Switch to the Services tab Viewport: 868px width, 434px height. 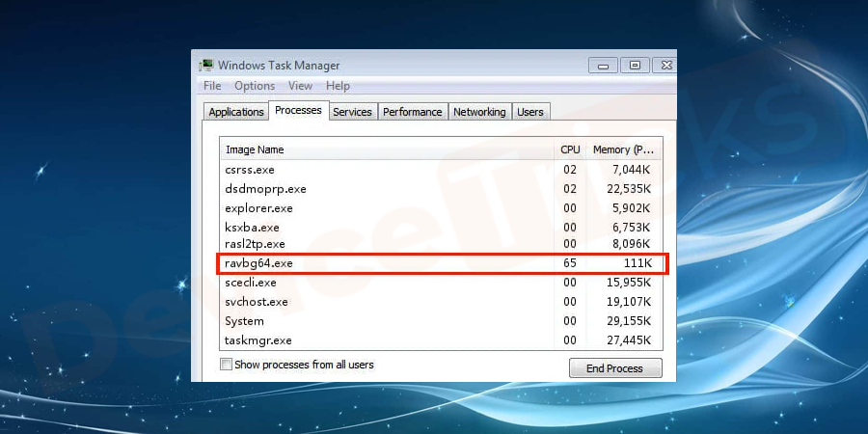(352, 112)
